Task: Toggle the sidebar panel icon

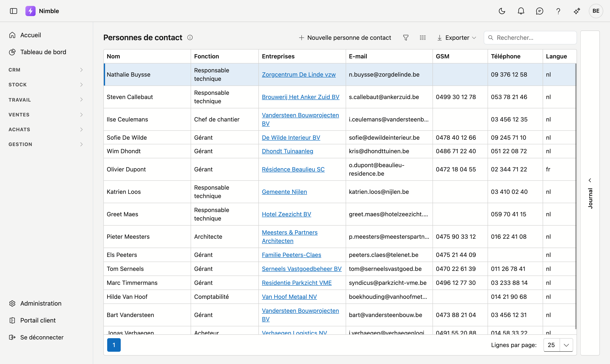Action: [x=14, y=11]
